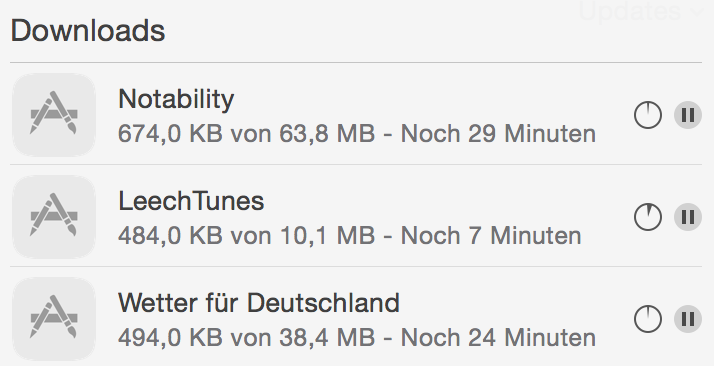714x366 pixels.
Task: Click LeechTunes status '484,0 KB von 10,1 MB'
Action: [x=246, y=236]
